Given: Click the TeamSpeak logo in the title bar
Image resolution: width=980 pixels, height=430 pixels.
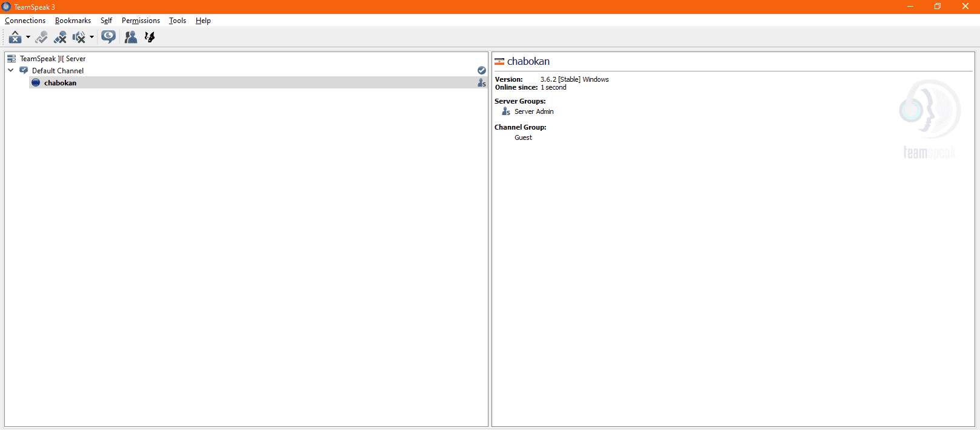Looking at the screenshot, I should 6,7.
